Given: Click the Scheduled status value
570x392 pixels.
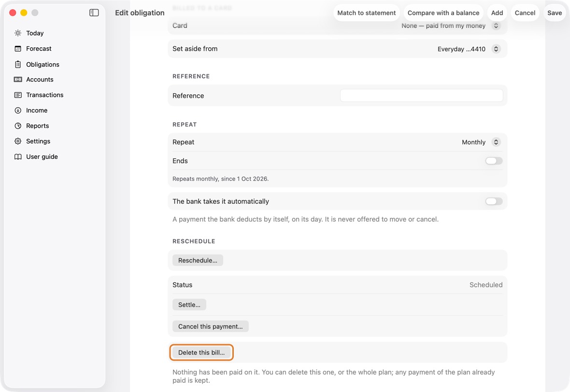Looking at the screenshot, I should click(486, 285).
